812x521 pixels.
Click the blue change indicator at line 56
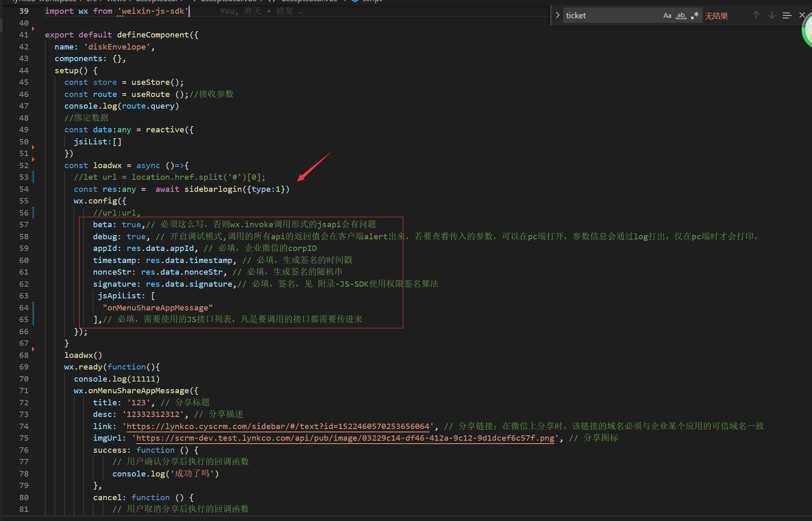tap(33, 213)
